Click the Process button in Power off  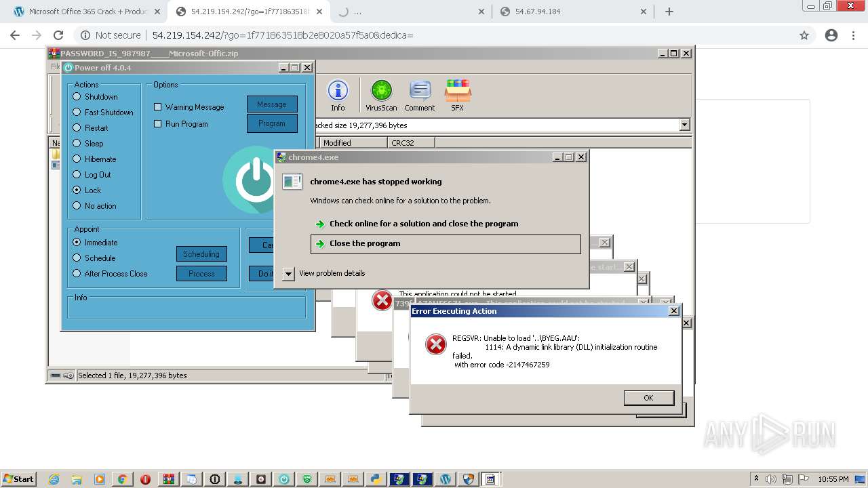(x=201, y=274)
